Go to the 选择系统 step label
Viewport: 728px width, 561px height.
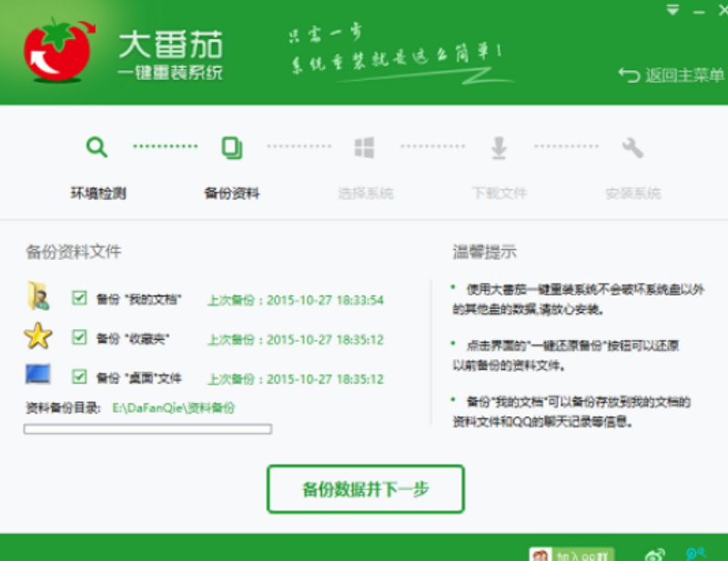366,193
